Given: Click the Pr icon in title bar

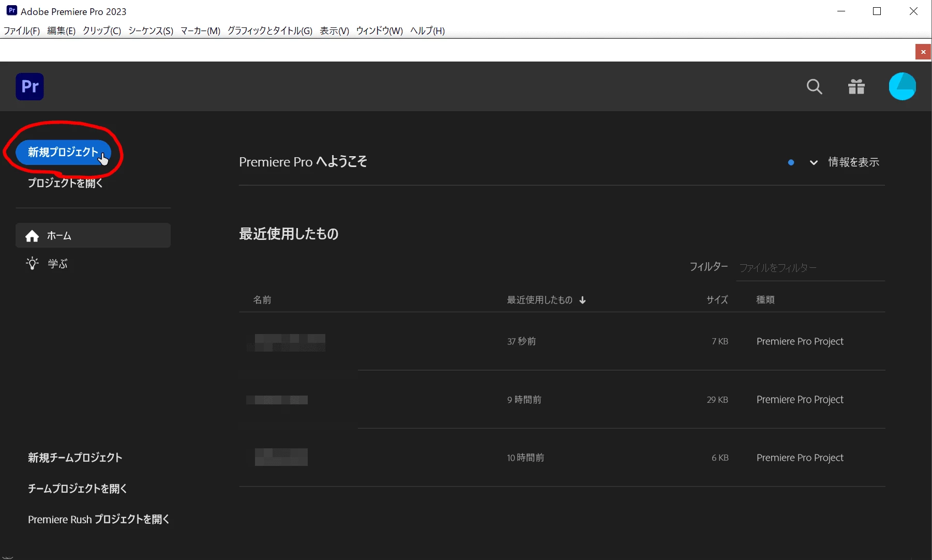Looking at the screenshot, I should (11, 11).
